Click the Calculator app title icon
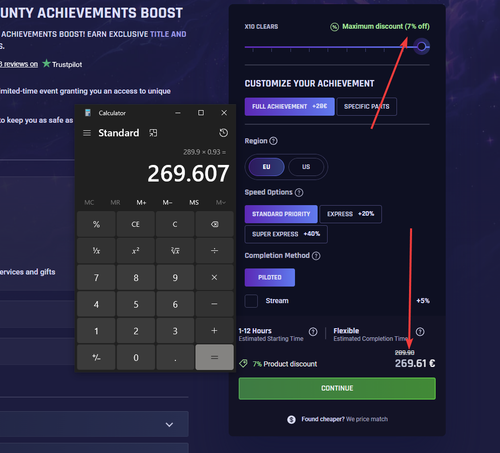This screenshot has height=453, width=500. (88, 113)
